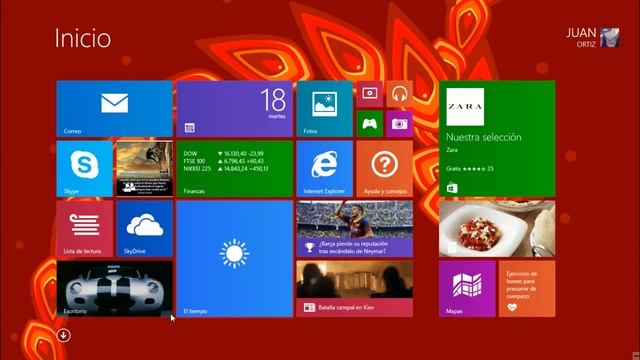The height and width of the screenshot is (360, 640).
Task: Open the Store tile featuring Zara
Action: pos(497,139)
